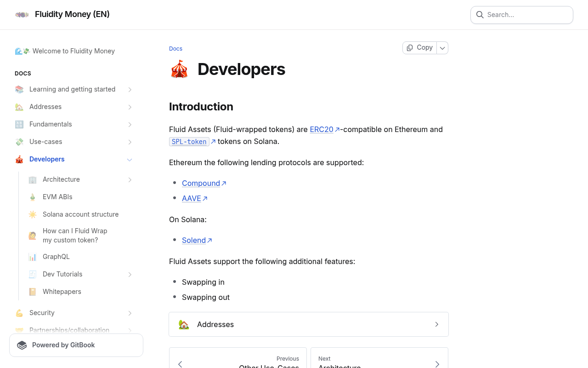
Task: Expand the Fundamentals section chevron
Action: [x=130, y=125]
